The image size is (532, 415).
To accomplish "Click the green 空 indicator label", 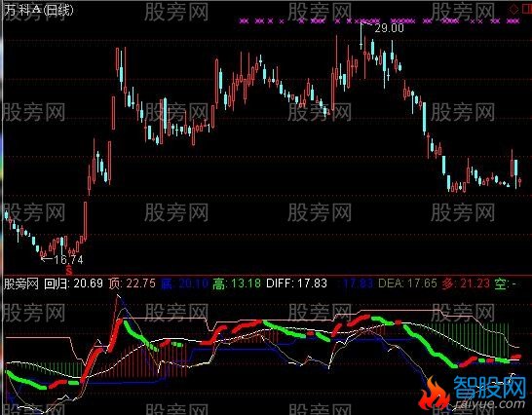I will tap(505, 283).
